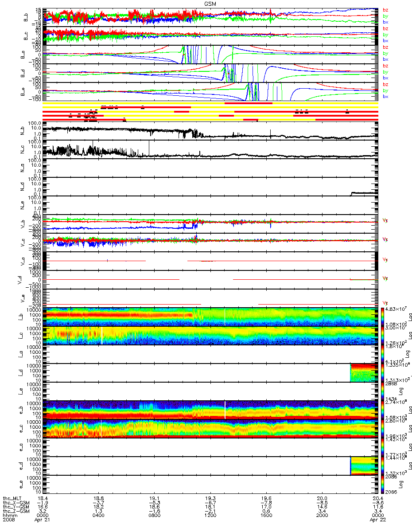Screen dimensions: 412x532
Task: Click the GSM title above the plots
Action: [210, 4]
